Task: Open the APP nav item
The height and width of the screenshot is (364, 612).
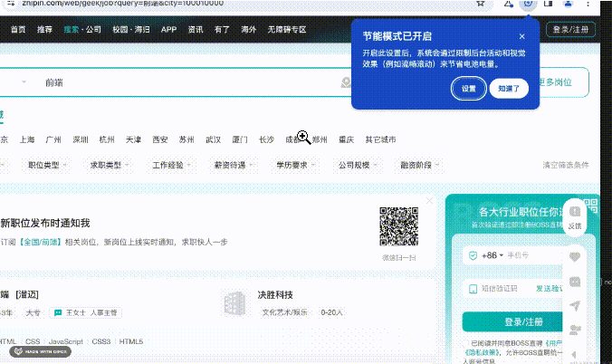Action: tap(168, 29)
